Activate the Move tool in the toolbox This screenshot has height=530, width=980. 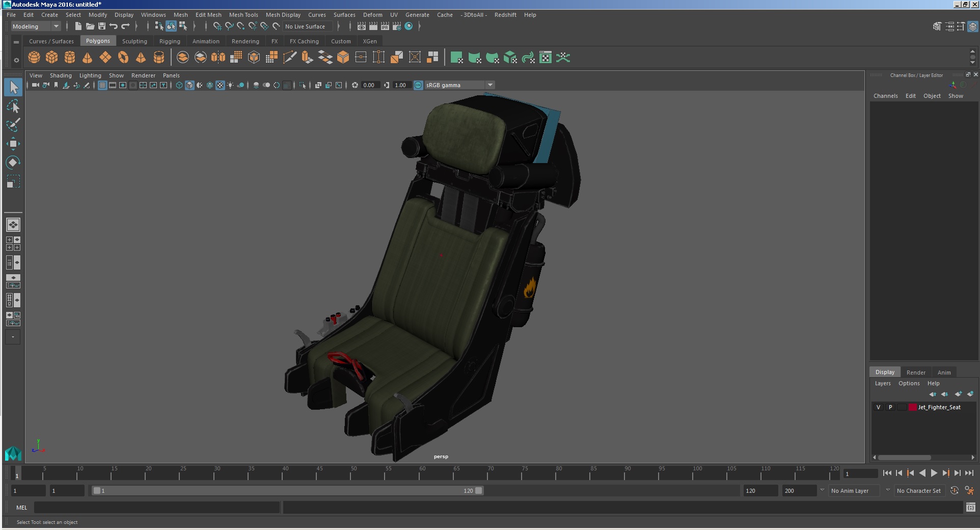point(13,144)
